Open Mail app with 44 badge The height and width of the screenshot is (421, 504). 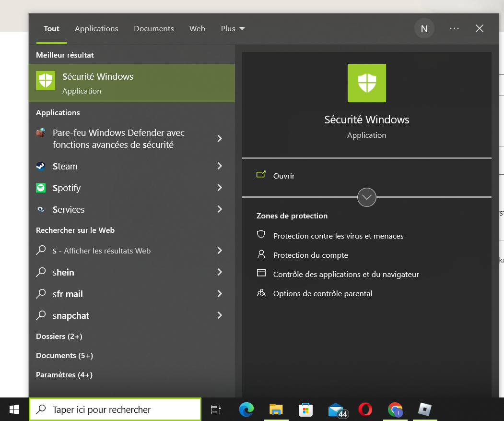pos(337,410)
